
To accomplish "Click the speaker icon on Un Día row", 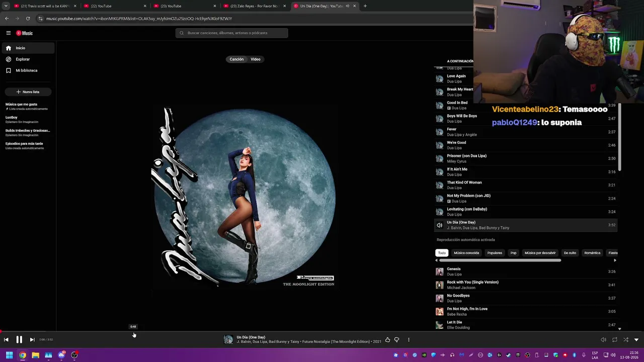I will 440,225.
